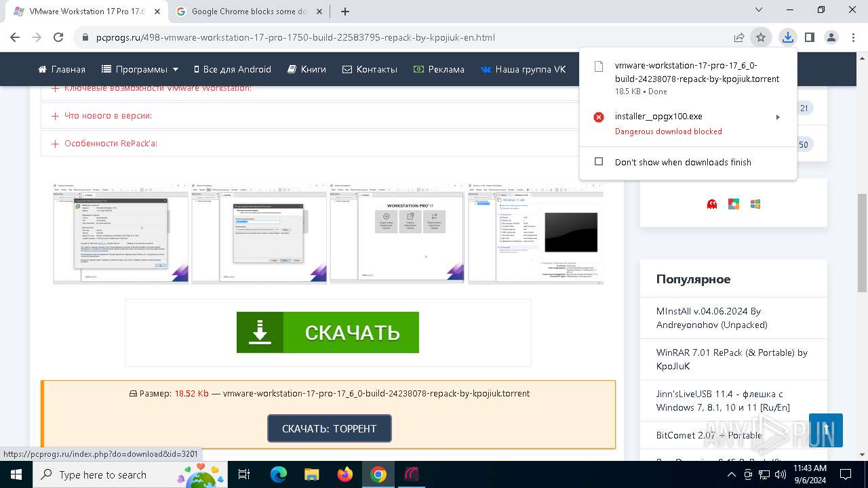
Task: Click the tab search chevron in title bar
Action: pos(759,10)
